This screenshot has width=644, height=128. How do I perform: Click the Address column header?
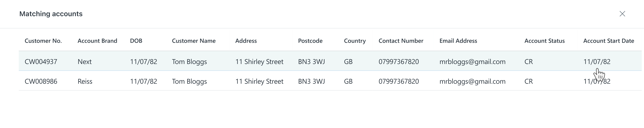pos(246,41)
